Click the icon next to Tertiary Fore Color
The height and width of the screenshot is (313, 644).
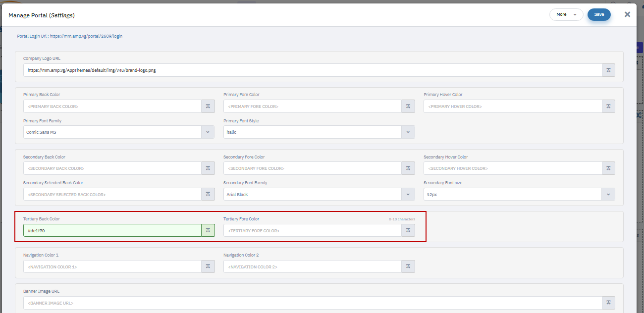point(408,230)
